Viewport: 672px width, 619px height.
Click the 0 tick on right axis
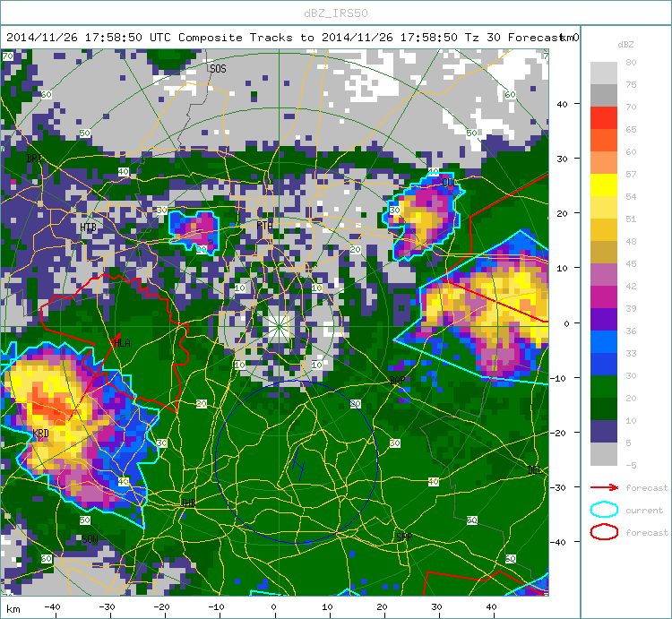tap(566, 323)
